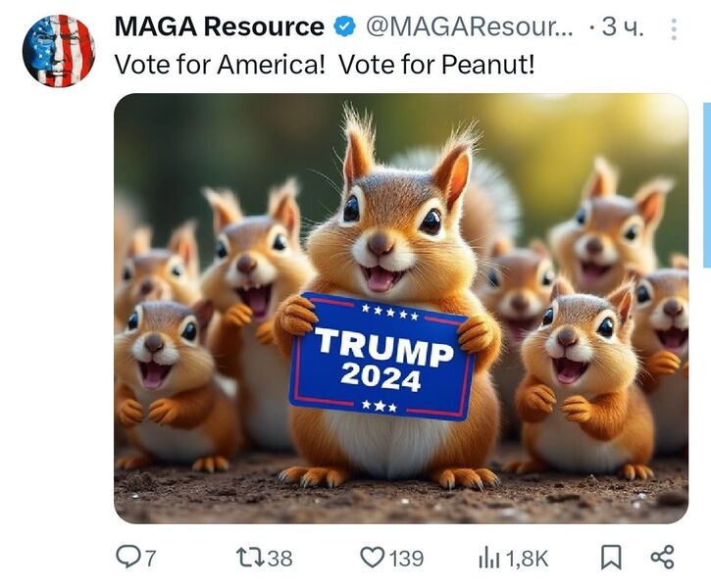The height and width of the screenshot is (588, 711).
Task: Like the post with heart icon
Action: coord(372,558)
